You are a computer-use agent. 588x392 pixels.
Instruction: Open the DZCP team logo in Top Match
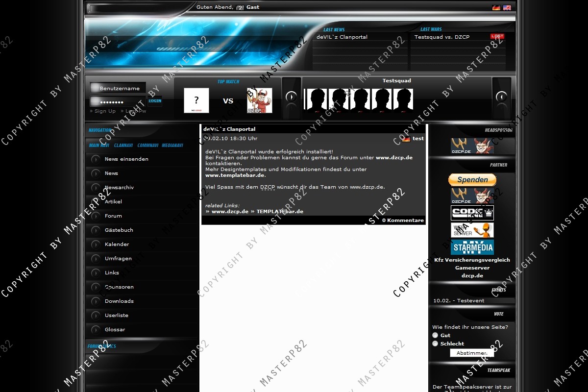pos(259,100)
